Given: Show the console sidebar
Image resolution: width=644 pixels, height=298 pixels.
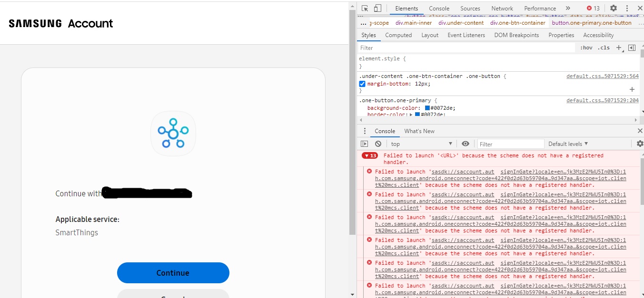Looking at the screenshot, I should 365,144.
